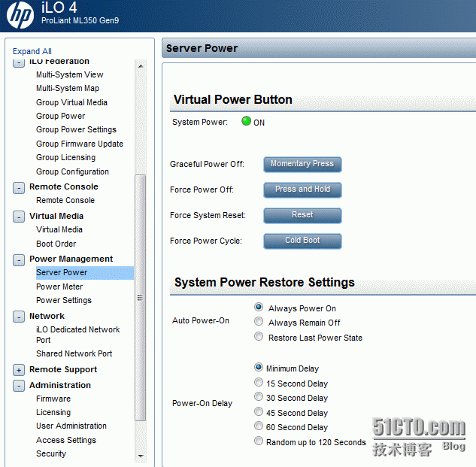Screen dimensions: 476x467
Task: Choose 15 Second Delay option
Action: pyautogui.click(x=259, y=382)
